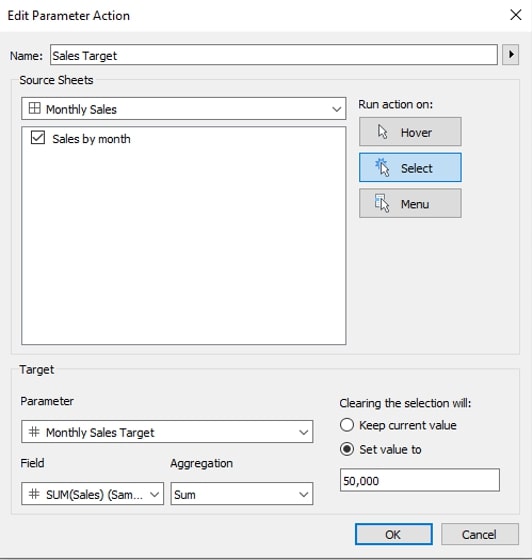Uncheck the Sales by month sheet

coord(37,138)
